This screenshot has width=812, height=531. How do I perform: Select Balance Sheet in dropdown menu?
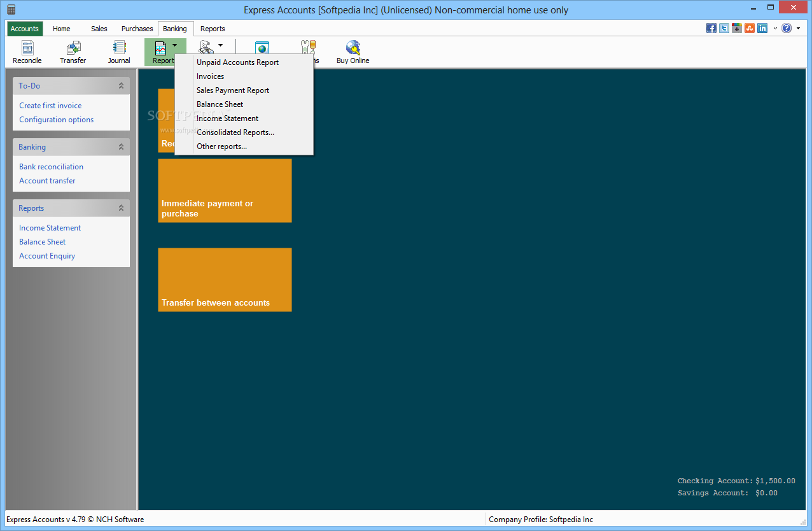[244, 104]
